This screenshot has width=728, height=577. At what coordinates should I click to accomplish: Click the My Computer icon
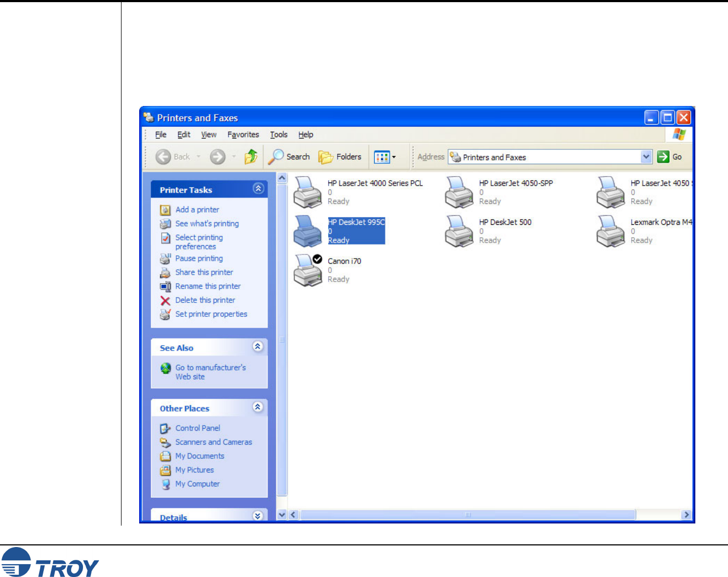pos(165,484)
